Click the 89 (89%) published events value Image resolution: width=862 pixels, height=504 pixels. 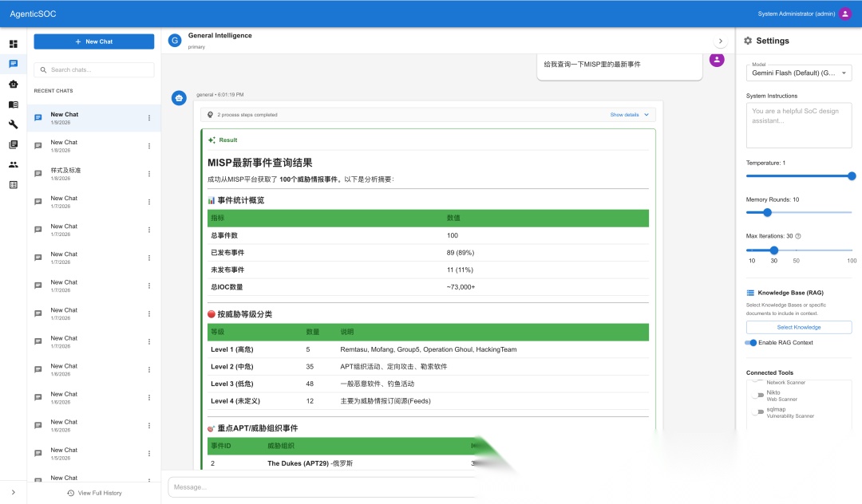(x=461, y=253)
